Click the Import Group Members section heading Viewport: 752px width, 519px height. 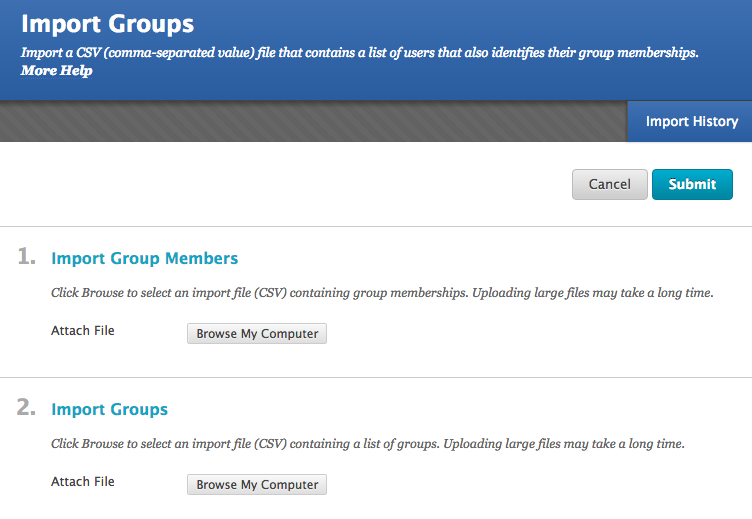[144, 258]
